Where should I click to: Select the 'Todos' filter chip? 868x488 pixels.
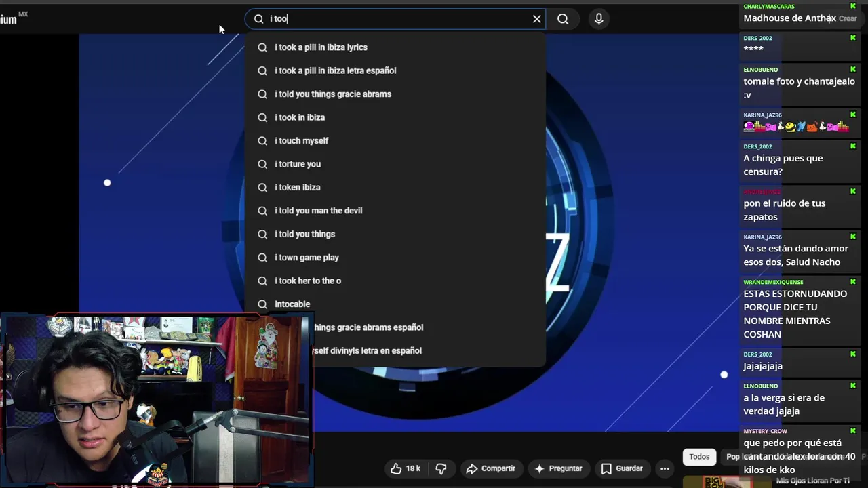tap(699, 457)
